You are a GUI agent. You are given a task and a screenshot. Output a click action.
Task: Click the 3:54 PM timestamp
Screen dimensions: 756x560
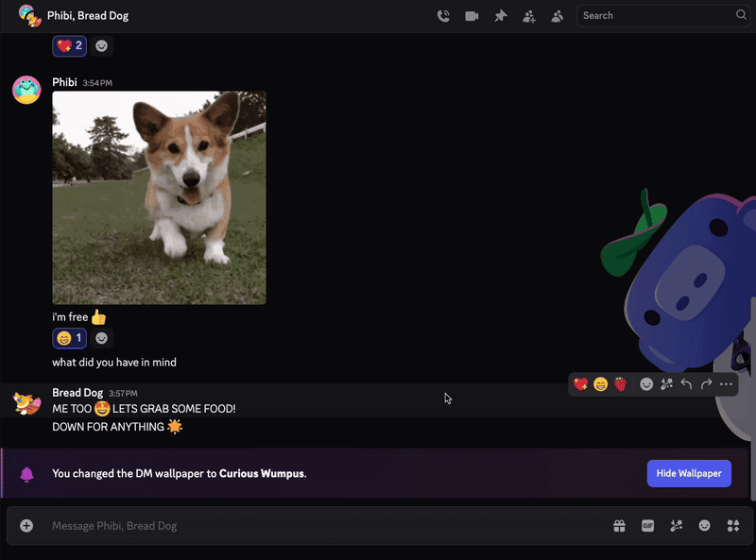point(97,83)
